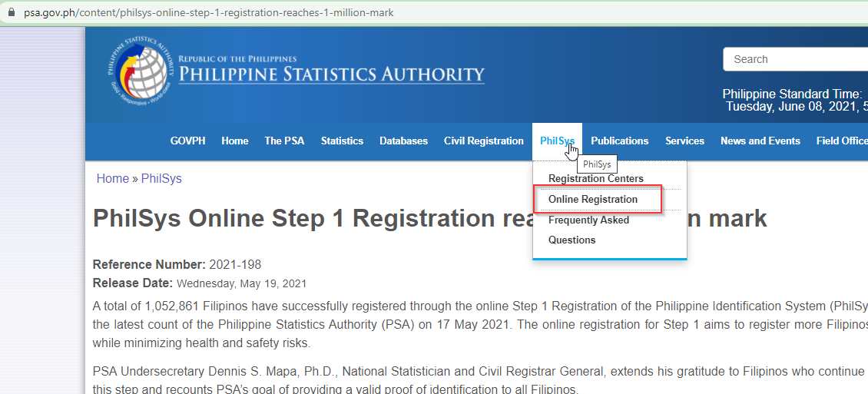The width and height of the screenshot is (868, 394).
Task: Open The PSA menu
Action: (x=284, y=141)
